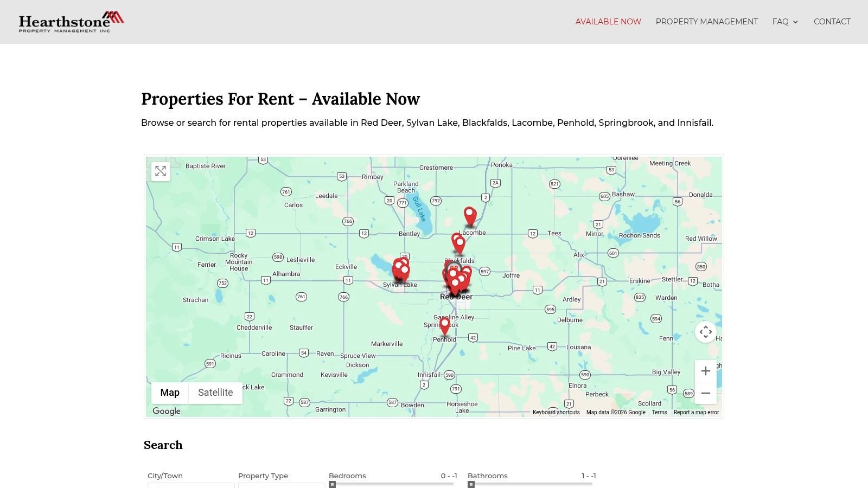This screenshot has height=488, width=868.
Task: Open the Google logo link
Action: coord(167,411)
